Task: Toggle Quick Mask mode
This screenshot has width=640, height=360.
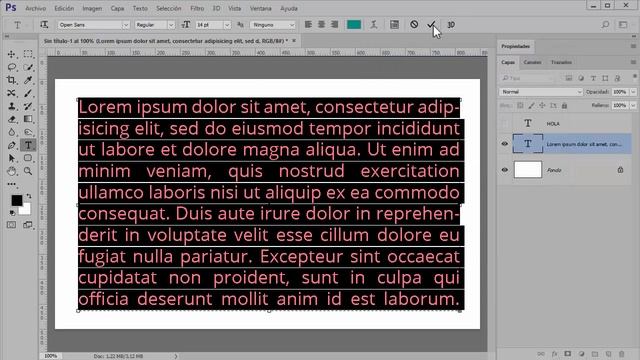Action: (x=11, y=225)
